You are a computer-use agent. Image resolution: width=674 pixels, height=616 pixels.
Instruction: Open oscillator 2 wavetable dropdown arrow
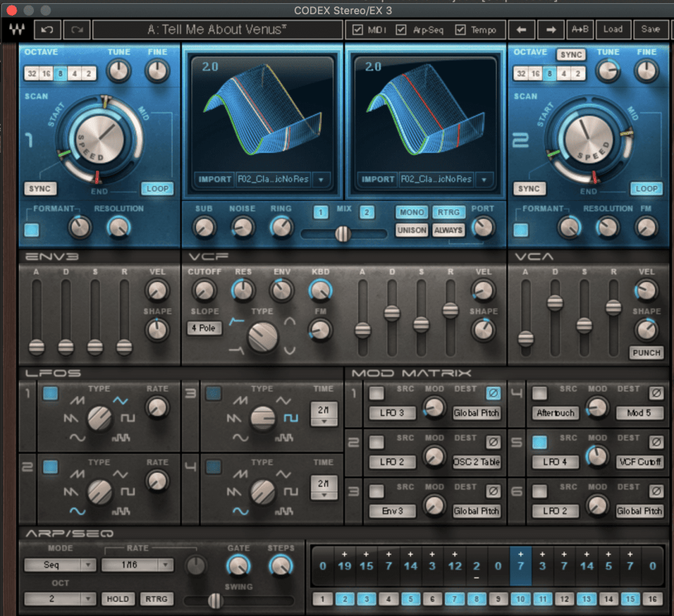coord(484,180)
